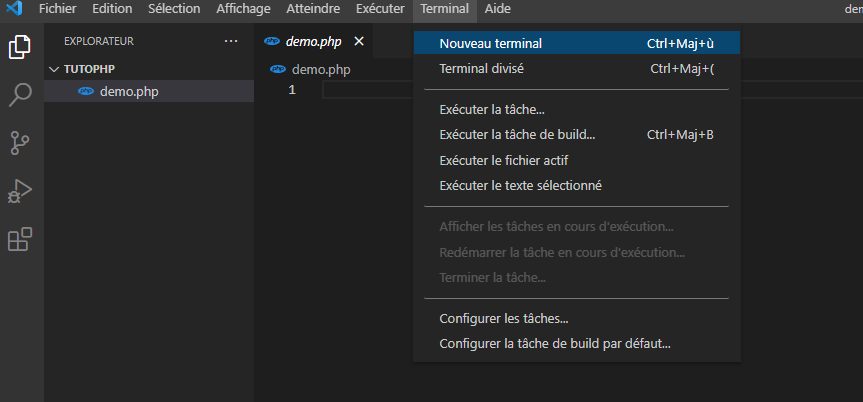Open the Explorer three-dots more actions

tap(231, 42)
